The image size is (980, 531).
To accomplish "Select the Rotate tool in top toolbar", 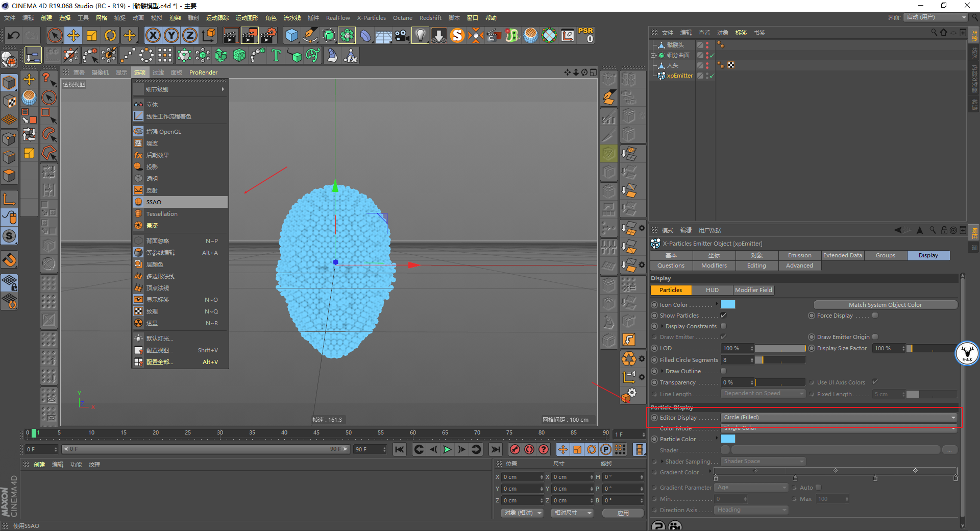I will [110, 35].
